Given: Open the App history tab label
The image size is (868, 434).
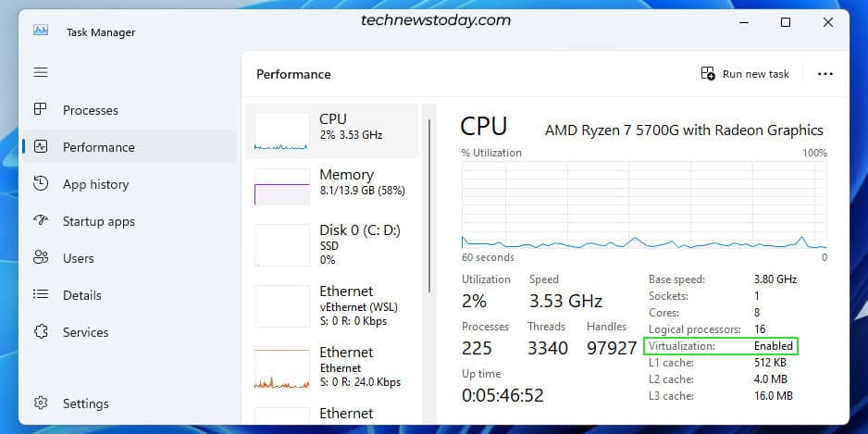Looking at the screenshot, I should point(95,184).
